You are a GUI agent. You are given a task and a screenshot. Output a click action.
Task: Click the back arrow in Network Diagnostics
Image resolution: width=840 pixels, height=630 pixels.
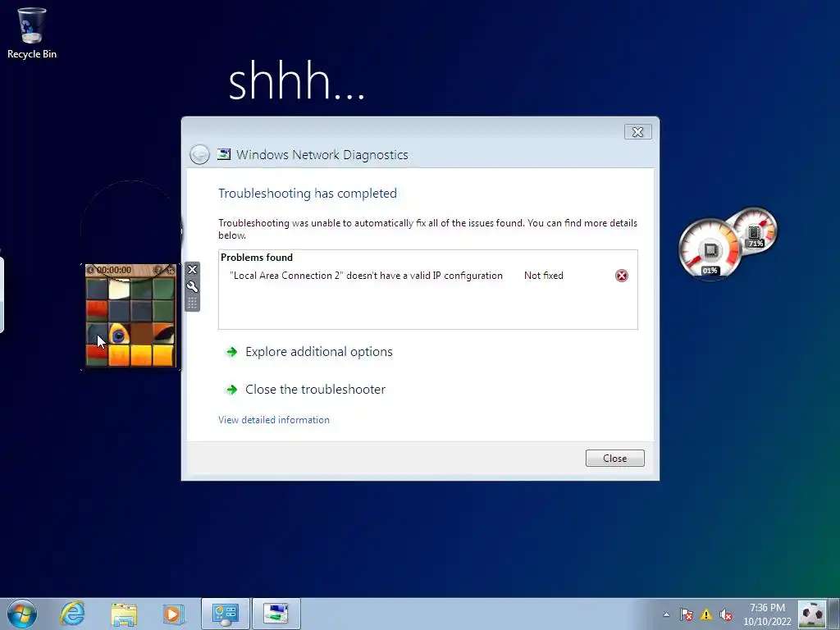click(200, 155)
